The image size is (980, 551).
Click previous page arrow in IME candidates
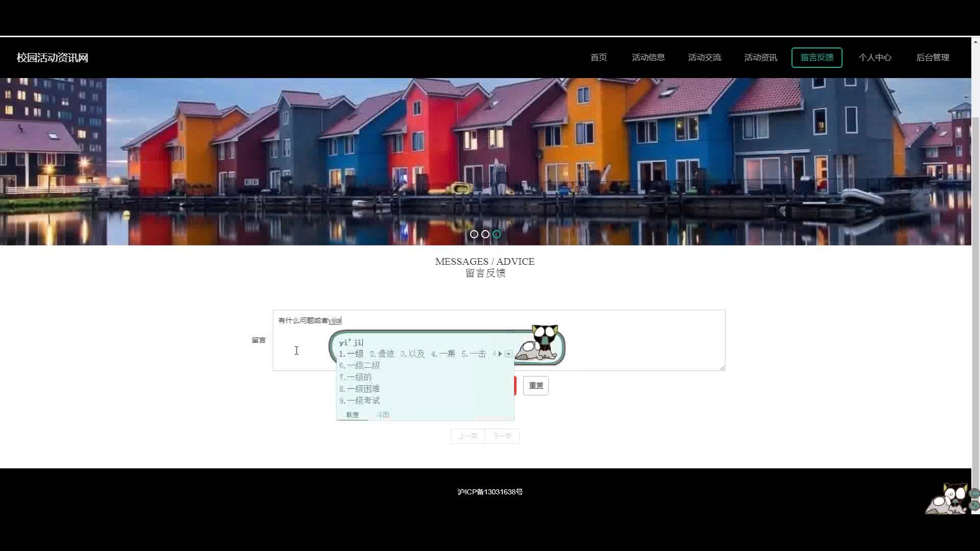(494, 354)
